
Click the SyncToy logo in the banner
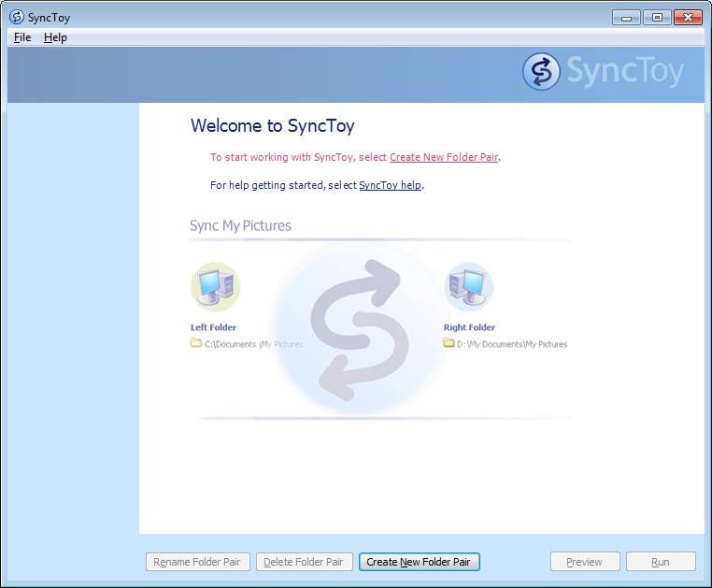(x=603, y=71)
